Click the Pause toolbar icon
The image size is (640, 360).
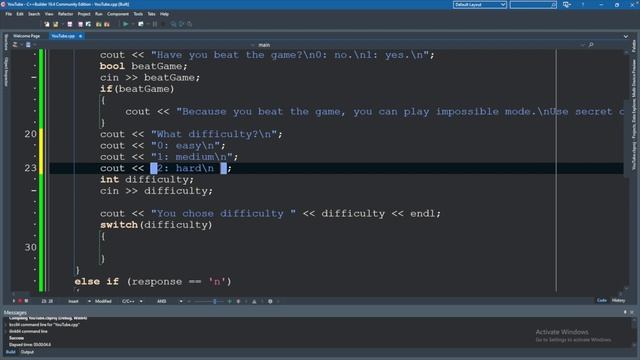point(155,24)
